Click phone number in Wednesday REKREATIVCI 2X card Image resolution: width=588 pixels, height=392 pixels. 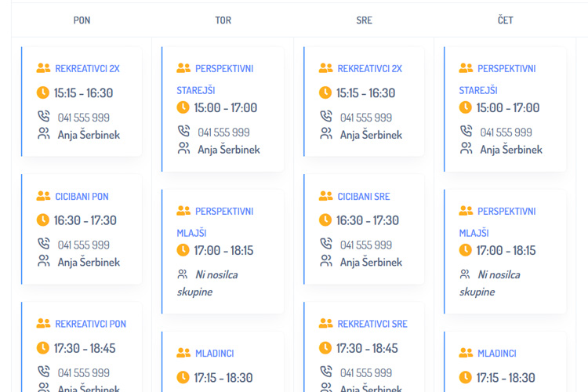coord(365,118)
